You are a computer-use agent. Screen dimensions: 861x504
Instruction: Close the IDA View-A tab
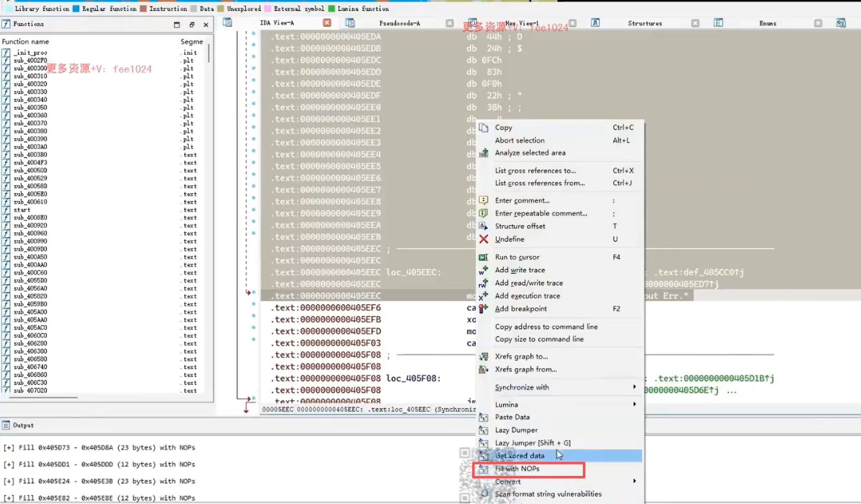pos(327,23)
